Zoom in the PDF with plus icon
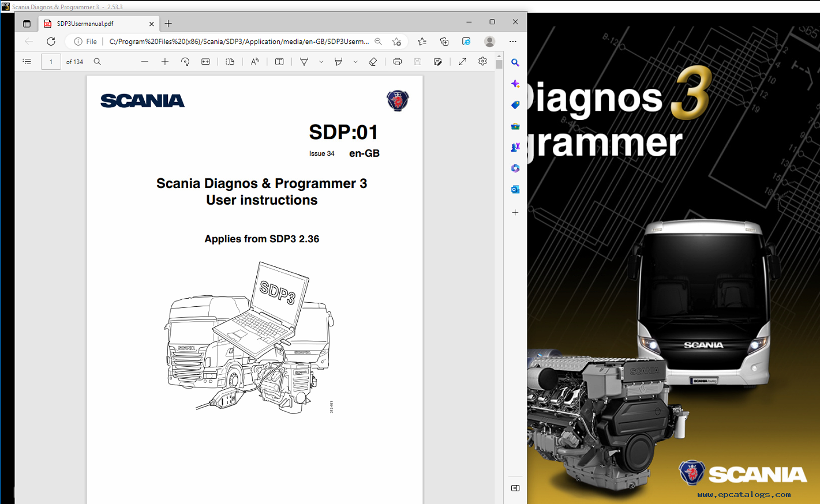The height and width of the screenshot is (504, 820). [165, 62]
